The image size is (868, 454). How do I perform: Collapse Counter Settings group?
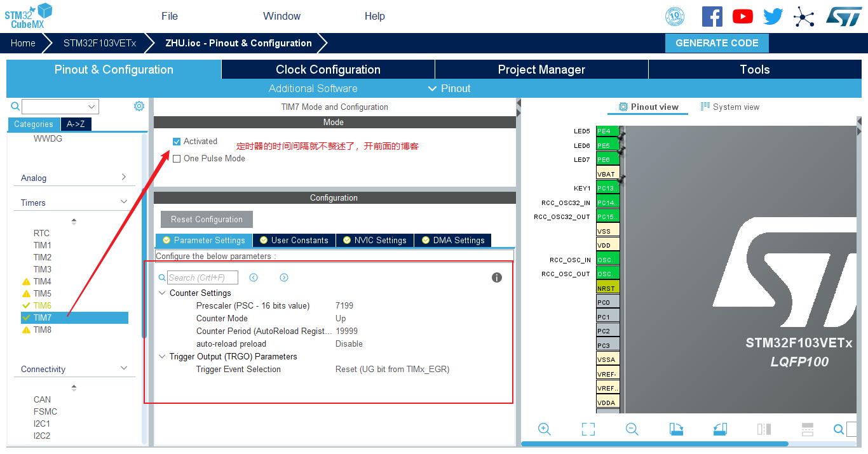[x=163, y=293]
